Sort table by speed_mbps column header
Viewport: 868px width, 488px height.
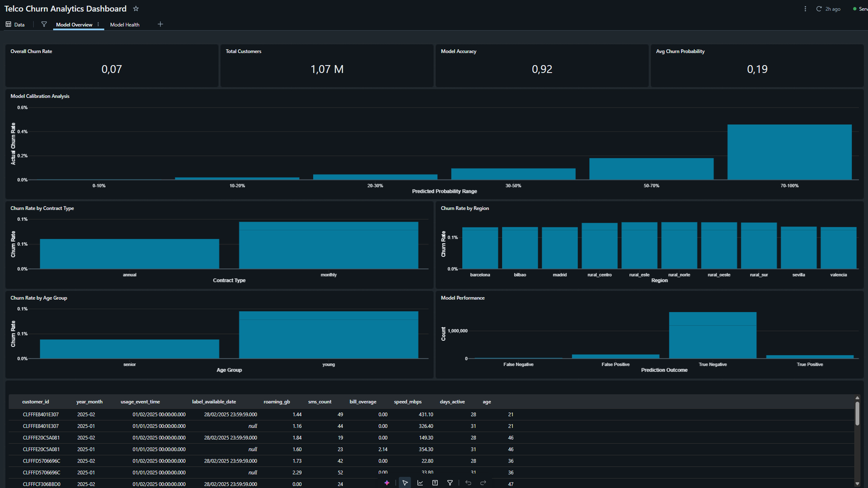click(407, 402)
